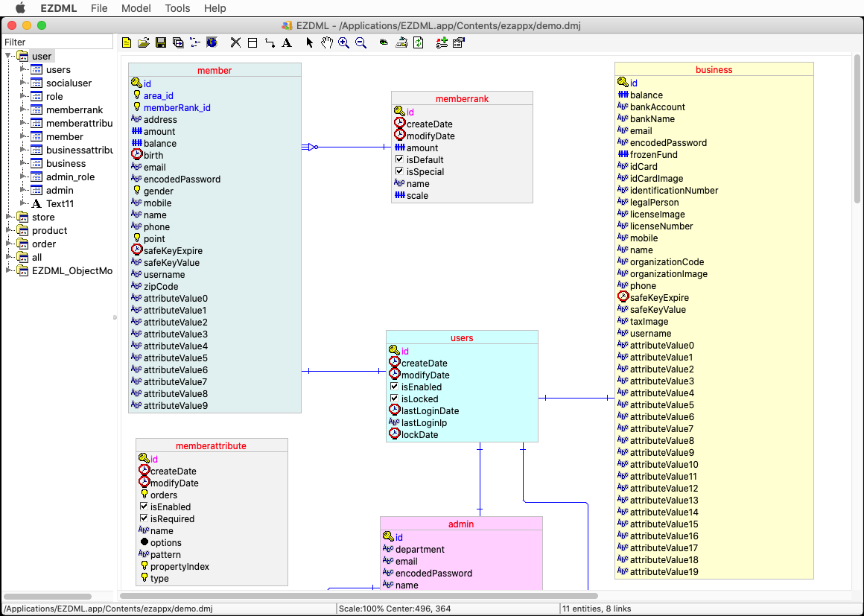Click the eye preview toolbar icon

(384, 42)
